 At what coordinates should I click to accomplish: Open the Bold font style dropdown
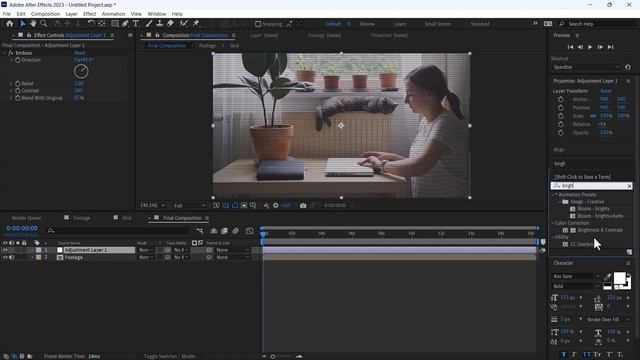pos(576,286)
